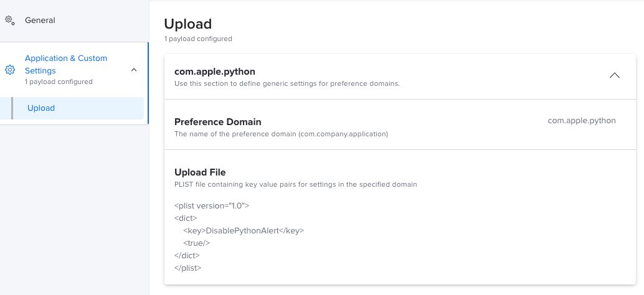Collapse the Application & Custom Settings chevron

(134, 70)
